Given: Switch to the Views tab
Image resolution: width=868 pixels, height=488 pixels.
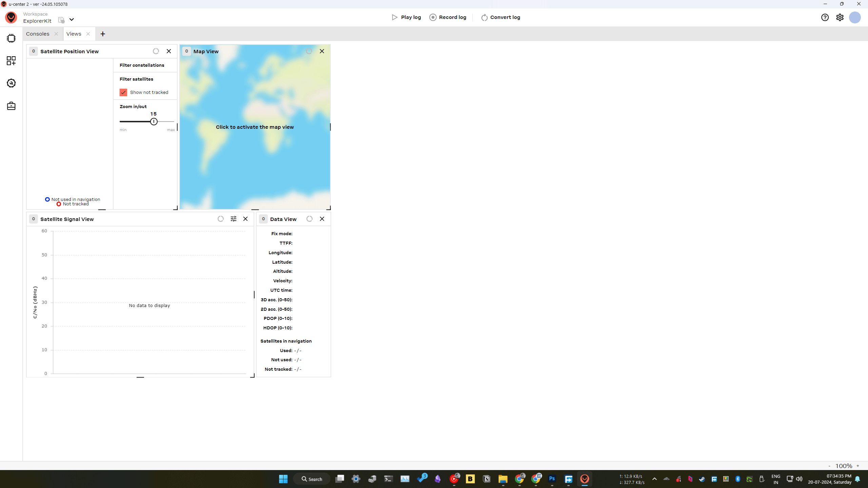Looking at the screenshot, I should [x=74, y=34].
